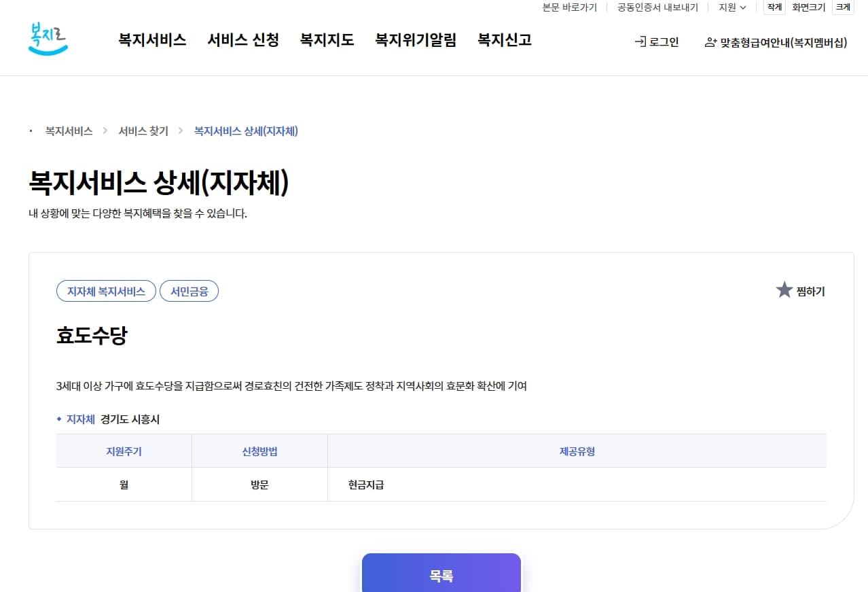Select the 지자체 복지서비스 tag pill
The image size is (868, 592).
[106, 290]
